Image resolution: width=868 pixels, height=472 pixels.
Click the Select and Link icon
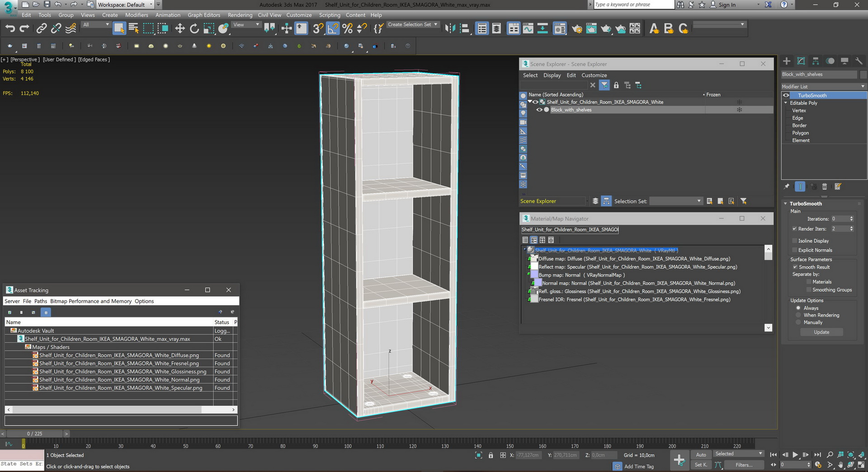click(x=42, y=29)
